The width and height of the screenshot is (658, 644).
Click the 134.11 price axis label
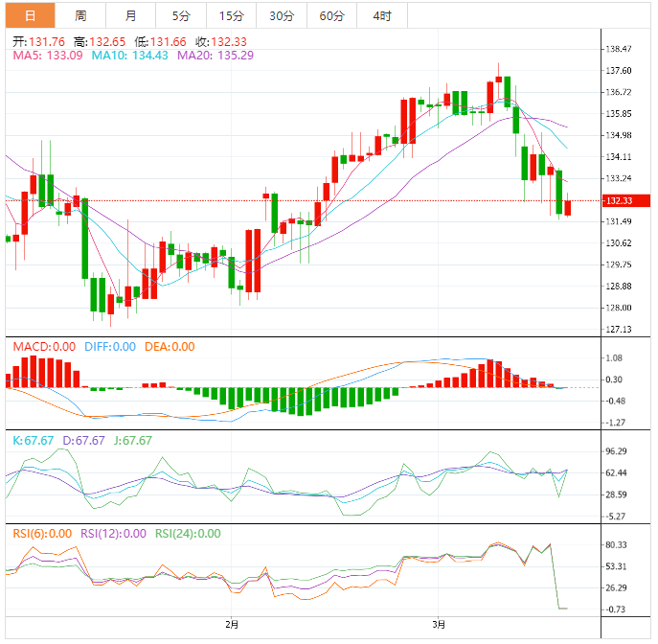pos(619,157)
